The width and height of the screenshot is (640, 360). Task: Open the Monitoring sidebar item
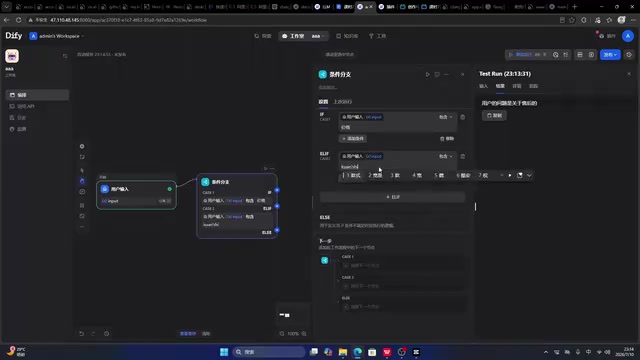[x=37, y=129]
